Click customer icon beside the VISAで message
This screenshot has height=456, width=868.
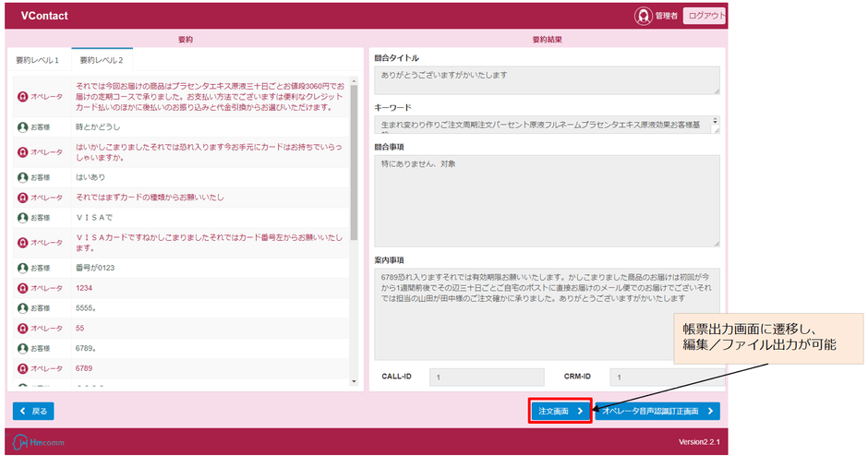click(23, 218)
